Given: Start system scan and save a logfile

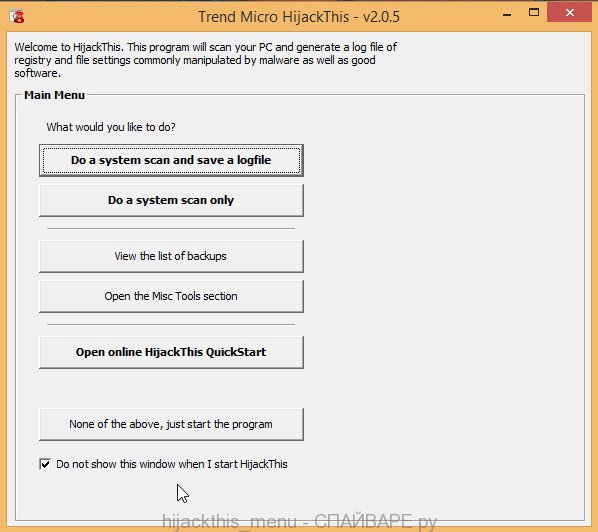Looking at the screenshot, I should click(171, 160).
